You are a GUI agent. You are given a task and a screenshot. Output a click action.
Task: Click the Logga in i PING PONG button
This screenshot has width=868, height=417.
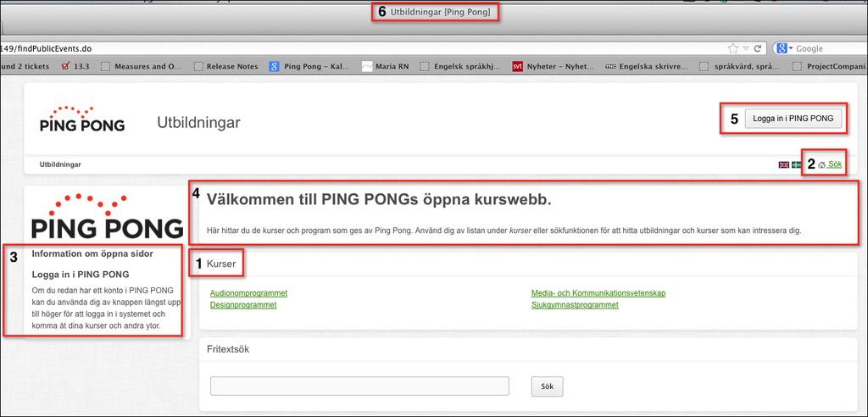tap(793, 118)
